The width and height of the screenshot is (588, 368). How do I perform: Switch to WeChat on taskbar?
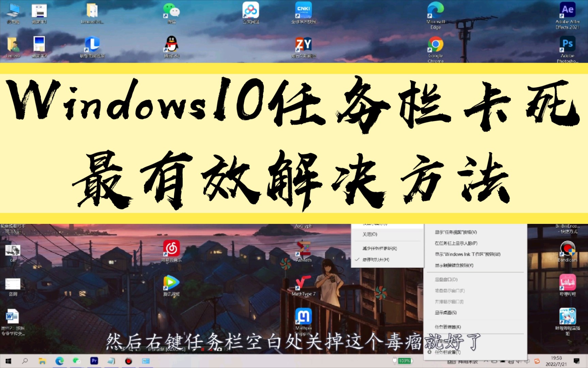click(77, 361)
